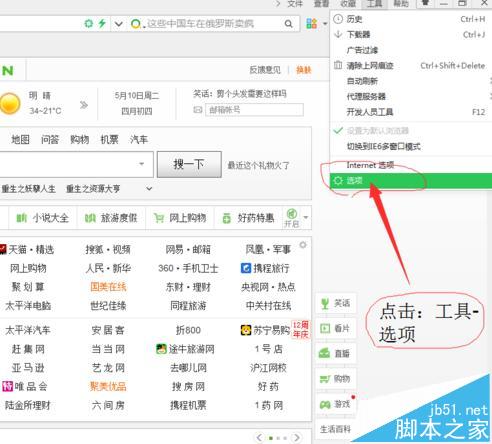
Task: Open Internet 选项 menu entry
Action: (x=411, y=165)
